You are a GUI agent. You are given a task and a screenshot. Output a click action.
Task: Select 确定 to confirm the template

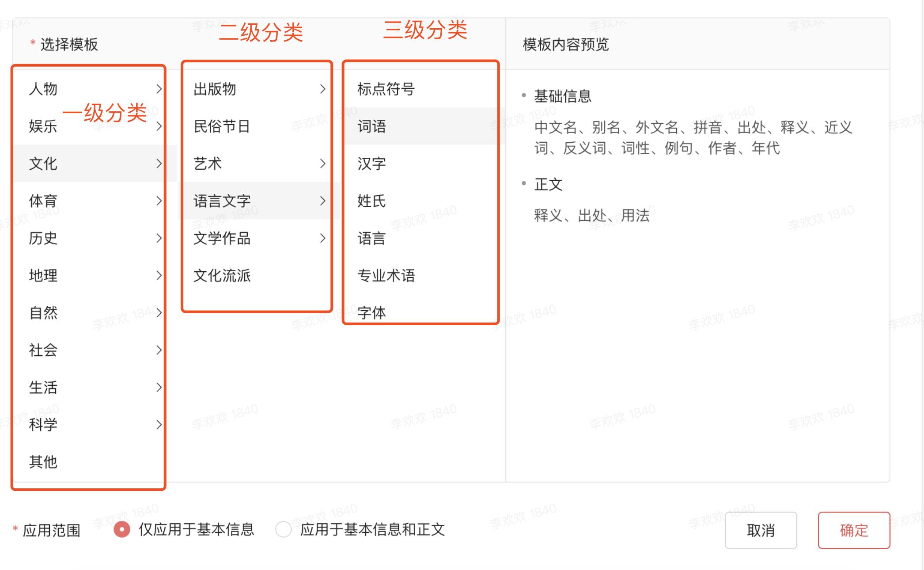(854, 531)
